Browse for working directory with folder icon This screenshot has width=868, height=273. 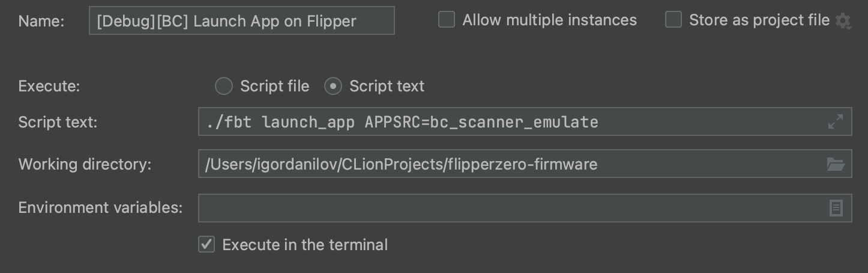[x=835, y=164]
